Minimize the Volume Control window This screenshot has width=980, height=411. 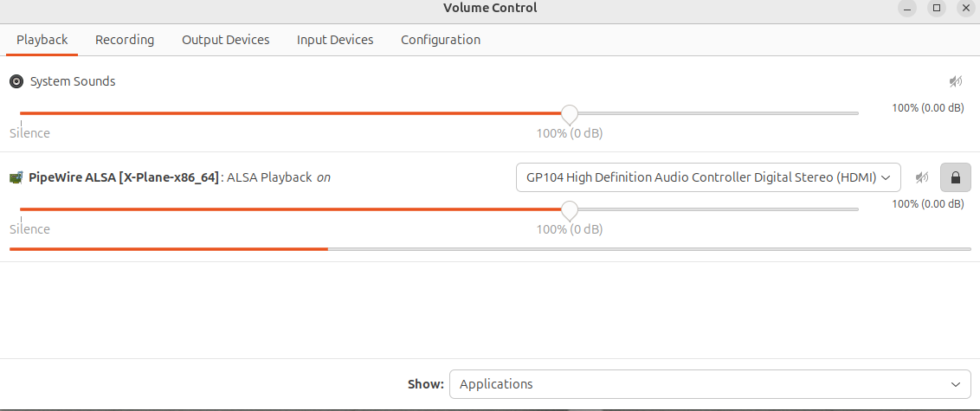pos(907,8)
